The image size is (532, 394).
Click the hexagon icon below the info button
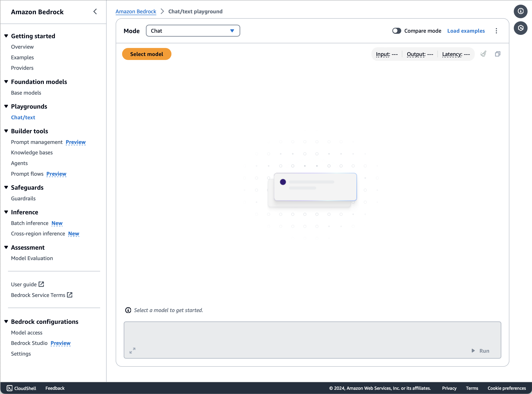[520, 28]
